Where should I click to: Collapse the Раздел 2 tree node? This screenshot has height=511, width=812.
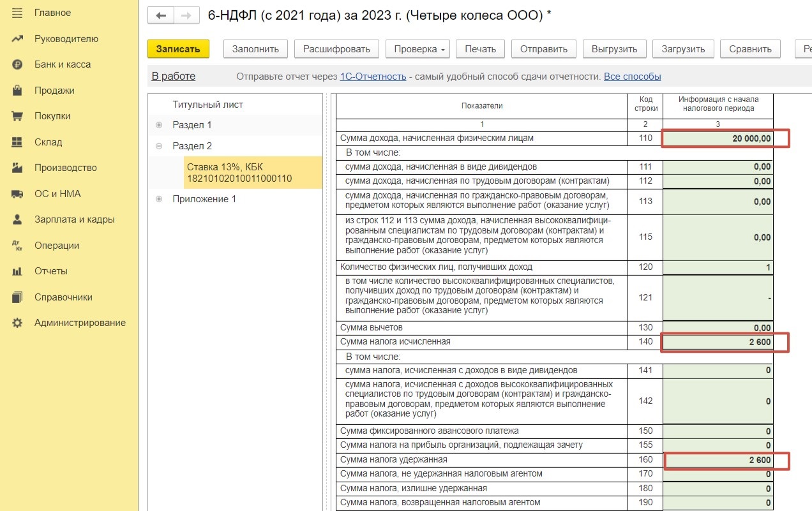[x=159, y=146]
